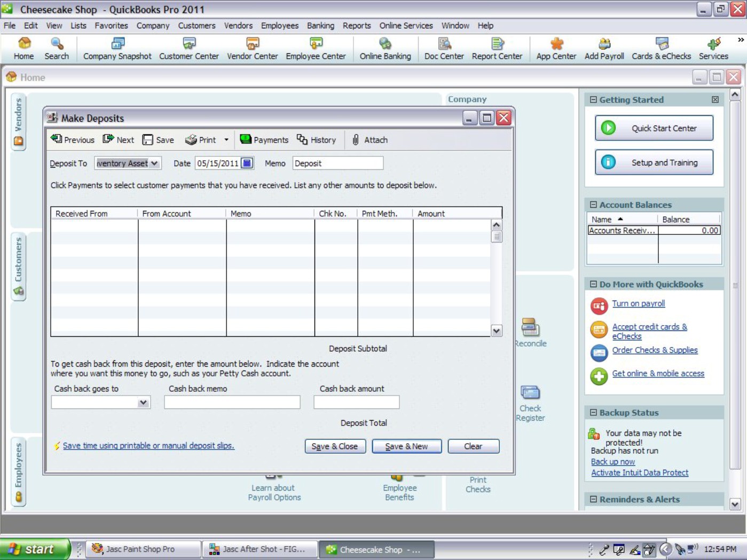Collapse the Reminders & Alerts section

click(x=593, y=500)
